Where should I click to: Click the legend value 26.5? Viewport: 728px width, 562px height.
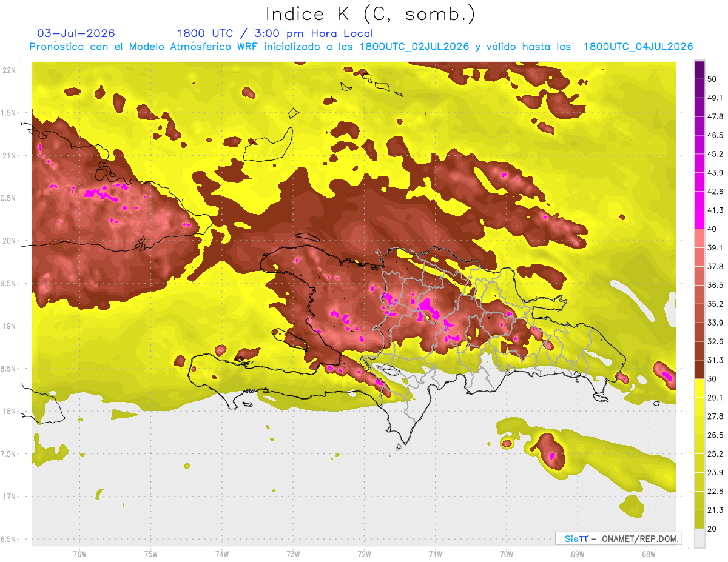[x=715, y=435]
